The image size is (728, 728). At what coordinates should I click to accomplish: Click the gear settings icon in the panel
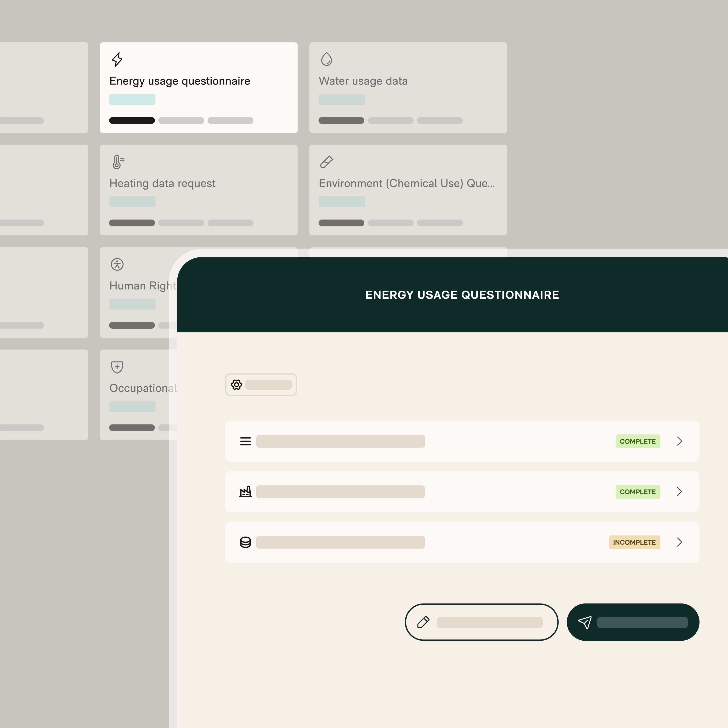(237, 385)
